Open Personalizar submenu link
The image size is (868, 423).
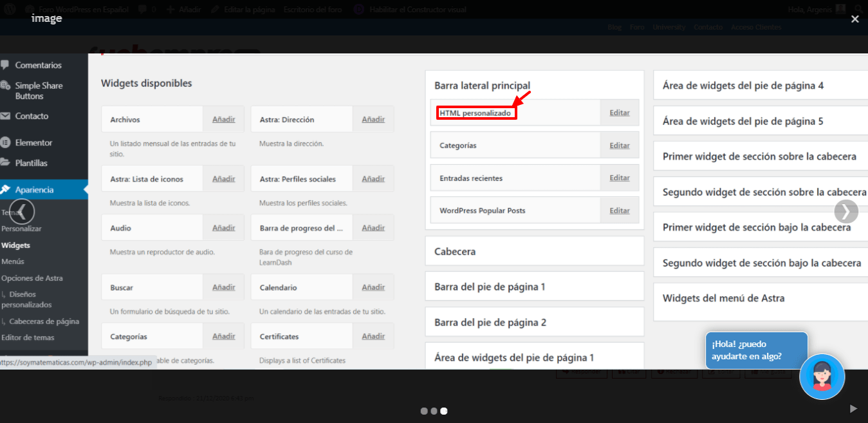pos(21,229)
